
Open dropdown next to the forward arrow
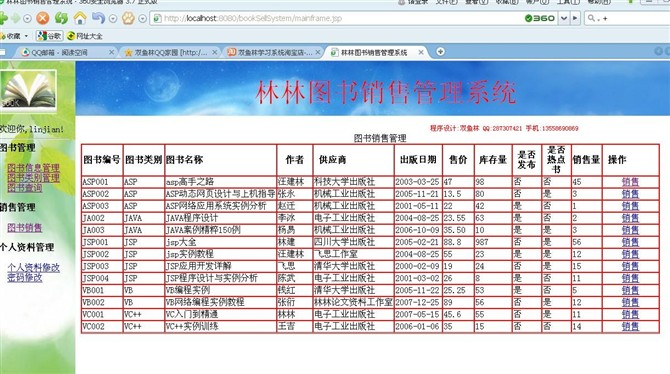pyautogui.click(x=27, y=18)
